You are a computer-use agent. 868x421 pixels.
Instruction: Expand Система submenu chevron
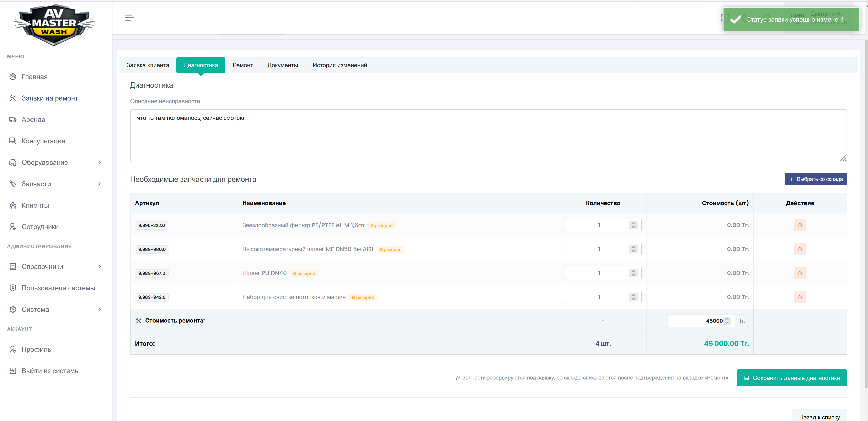99,310
